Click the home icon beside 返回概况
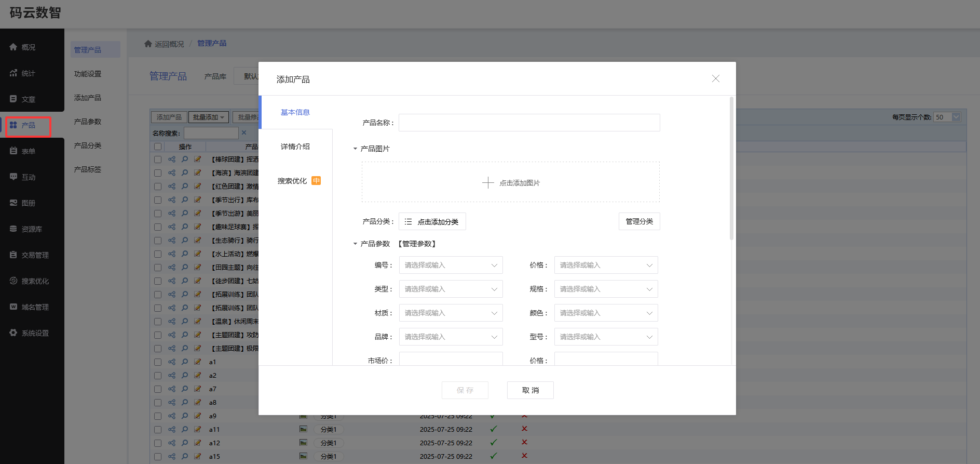Viewport: 980px width, 464px height. click(x=148, y=44)
